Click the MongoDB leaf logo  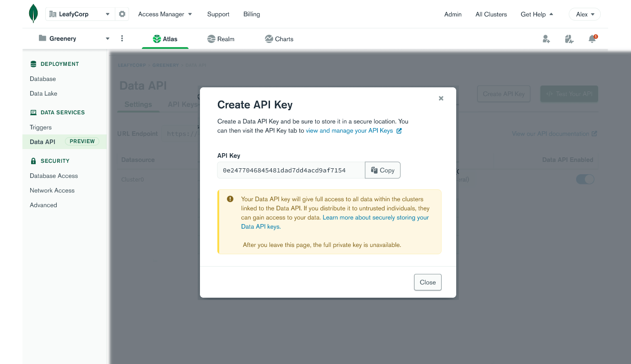(x=33, y=14)
